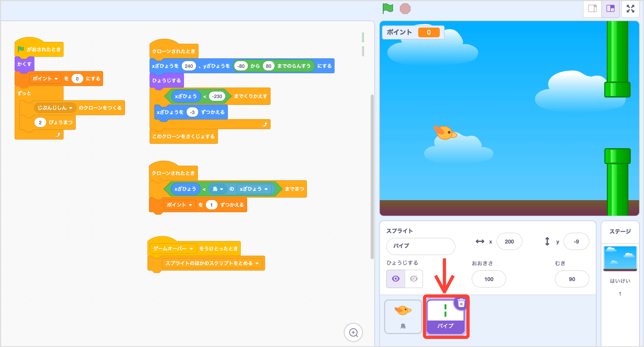Select the stage backdrop thumbnail

[620, 258]
